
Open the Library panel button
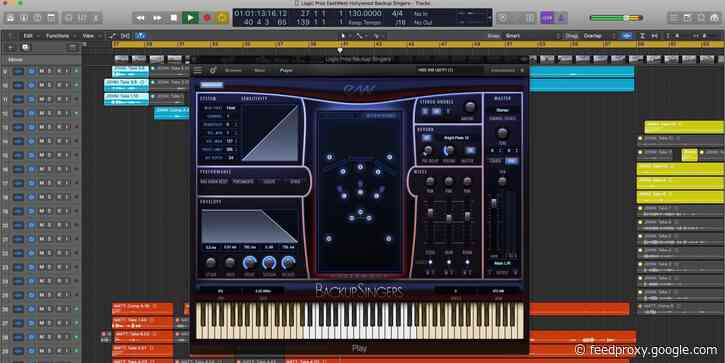10,18
